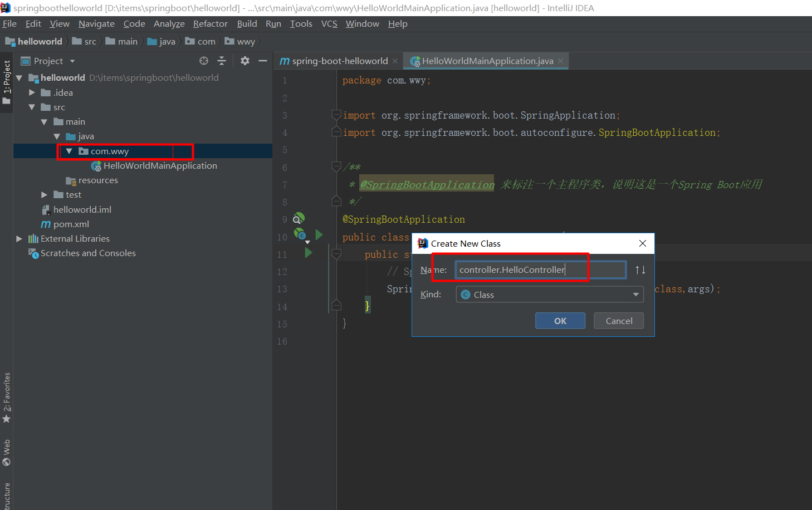
Task: Click the fold end marker on line 14
Action: pos(336,305)
